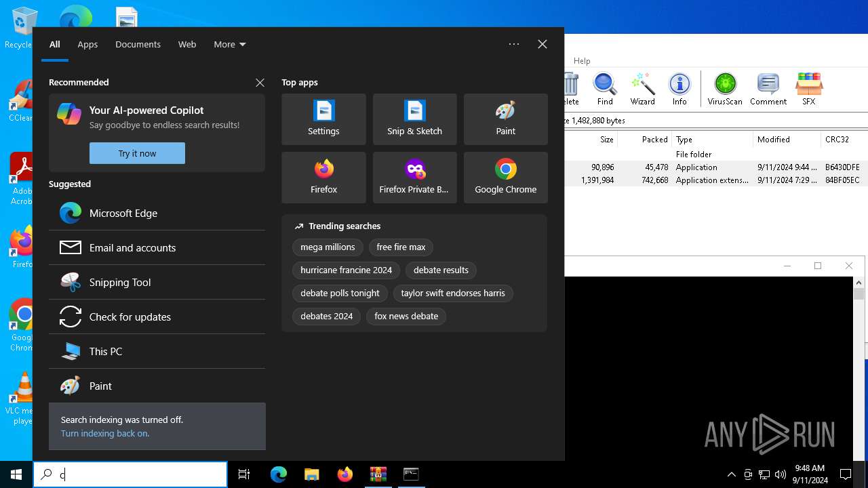Open Email and accounts suggestion

(x=157, y=247)
